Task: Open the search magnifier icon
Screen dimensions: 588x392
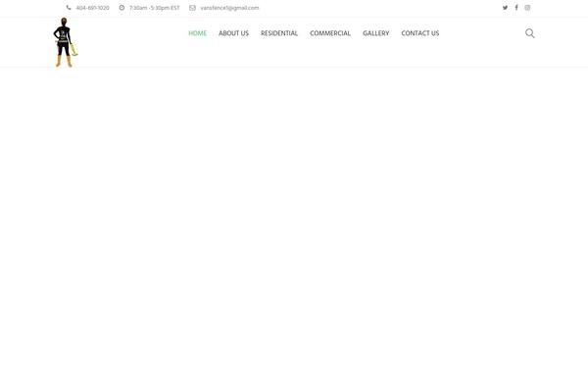Action: (x=529, y=33)
